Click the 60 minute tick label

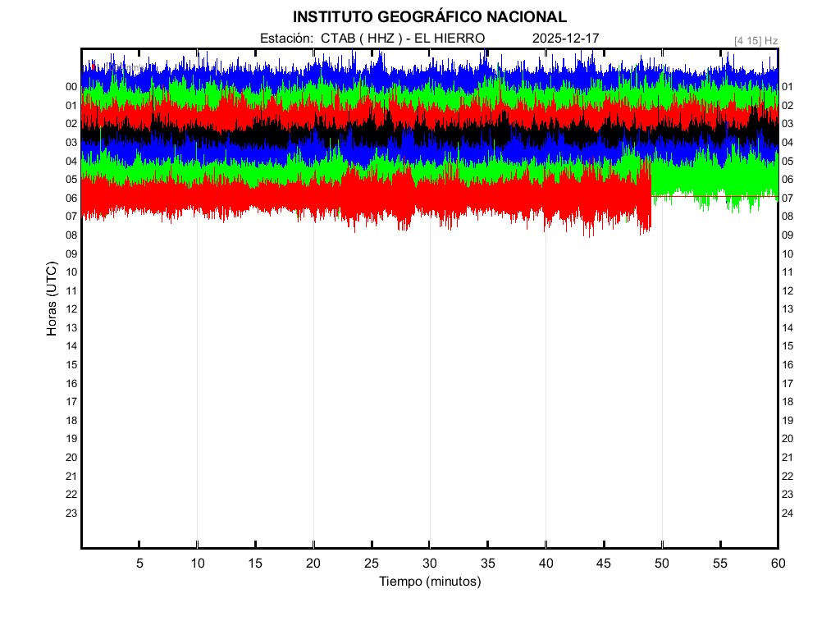point(777,564)
